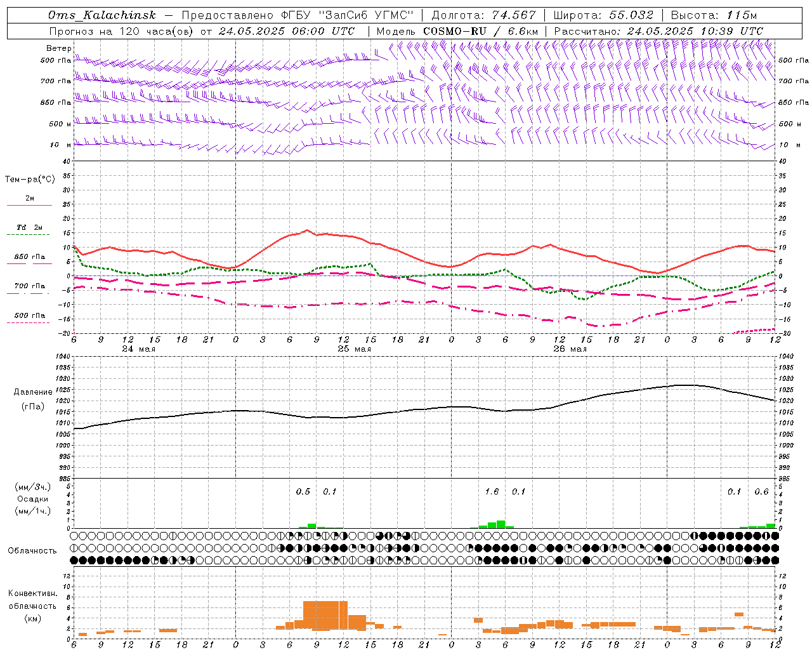
Task: Click the Модель COSMO-RU / 6.6км label
Action: (x=457, y=31)
